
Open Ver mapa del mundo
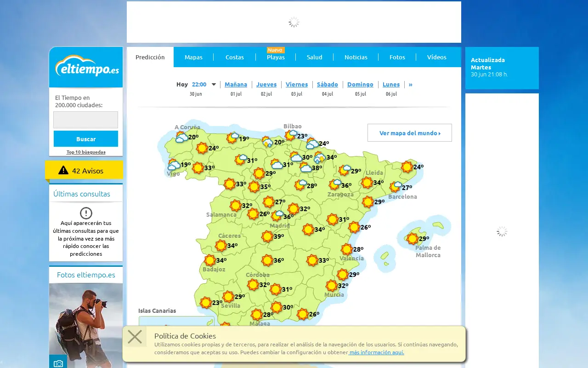point(410,133)
